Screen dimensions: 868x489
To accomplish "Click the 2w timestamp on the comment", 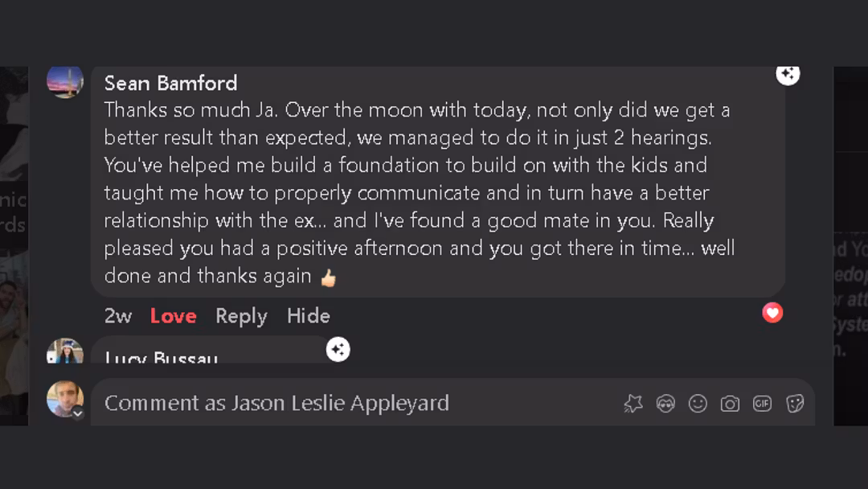I will point(117,316).
